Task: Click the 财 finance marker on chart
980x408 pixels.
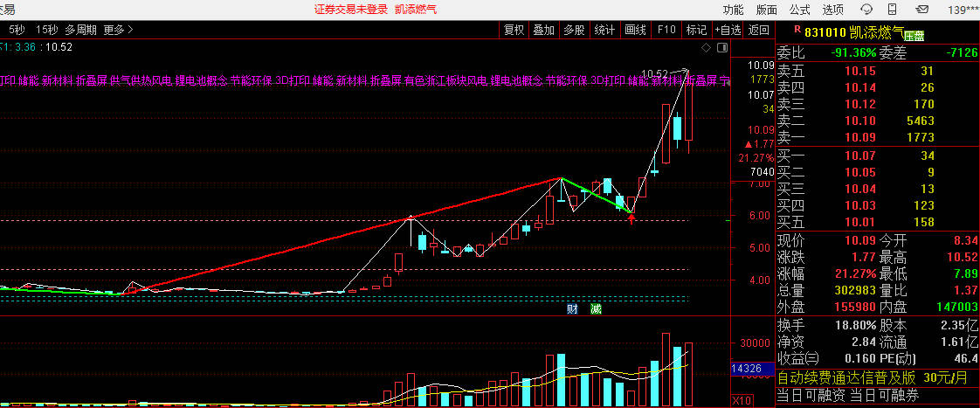Action: tap(573, 308)
